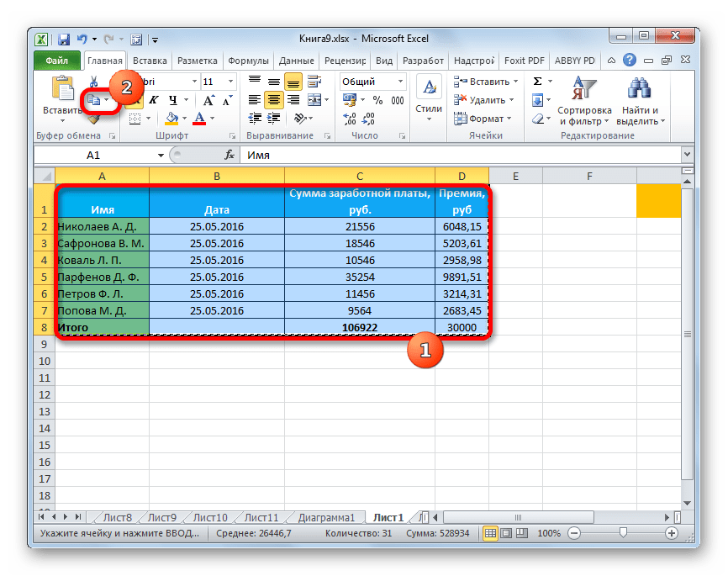Click the Copy icon in clipboard group
Image resolution: width=728 pixels, height=576 pixels.
pyautogui.click(x=94, y=100)
